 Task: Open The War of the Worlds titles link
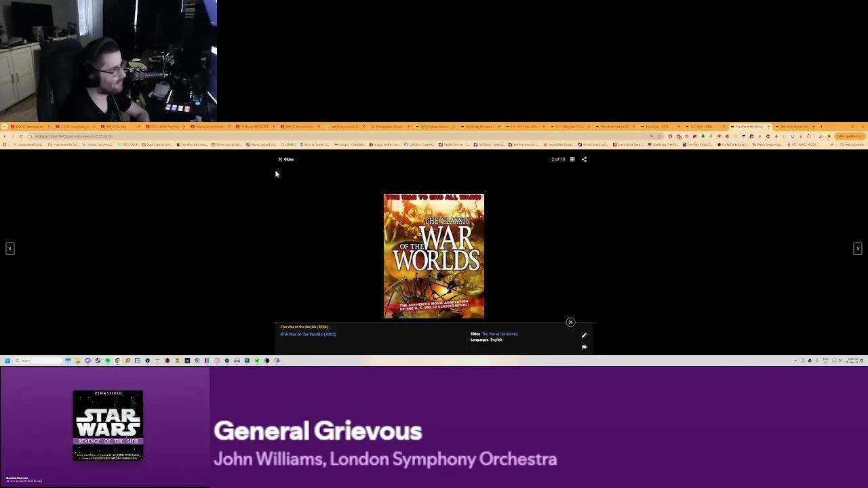(x=500, y=333)
